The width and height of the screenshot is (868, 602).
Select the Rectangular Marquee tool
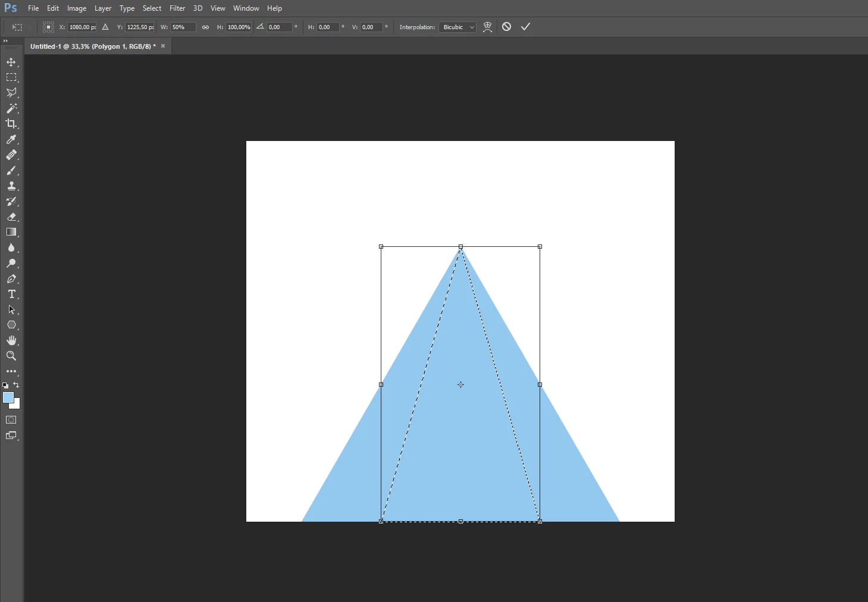11,77
